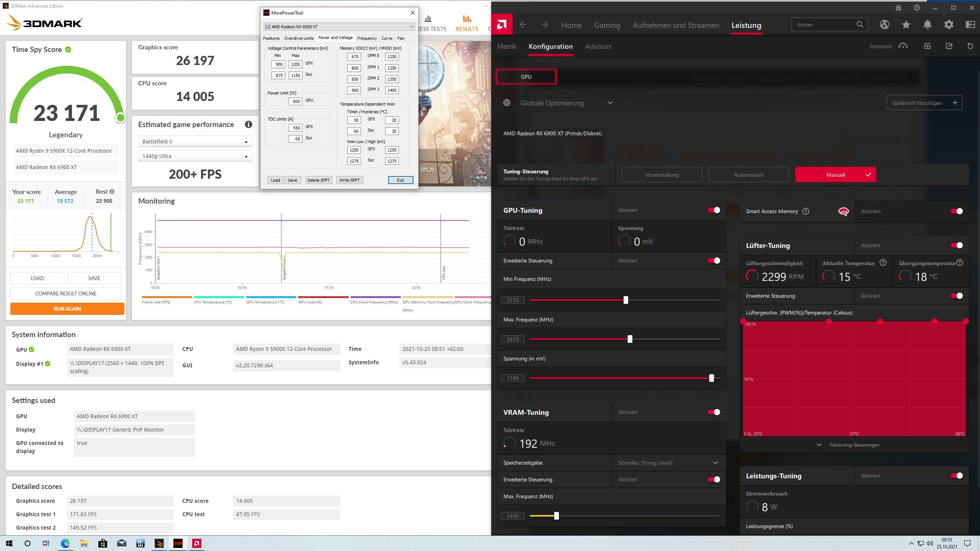
Task: Expand the Globale Optimierung dropdown
Action: pos(610,103)
